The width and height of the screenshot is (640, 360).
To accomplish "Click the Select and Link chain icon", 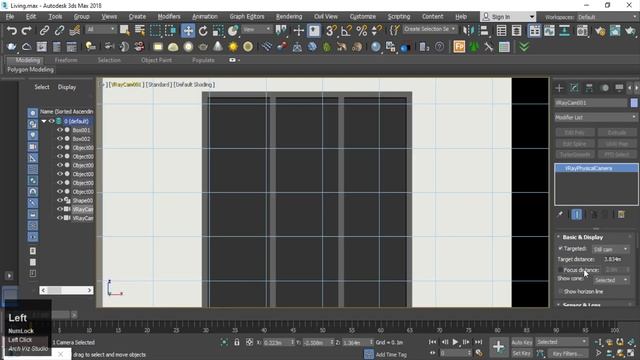I will (44, 31).
